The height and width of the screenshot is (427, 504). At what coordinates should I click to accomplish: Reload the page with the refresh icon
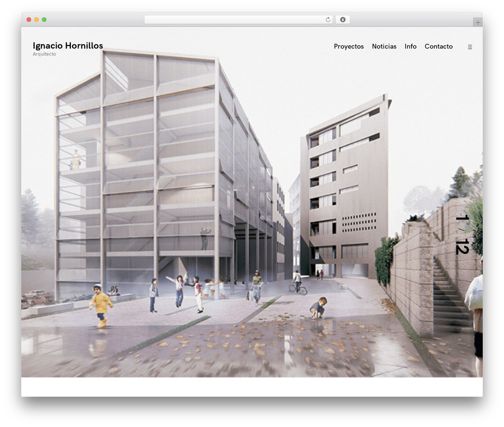click(x=328, y=20)
